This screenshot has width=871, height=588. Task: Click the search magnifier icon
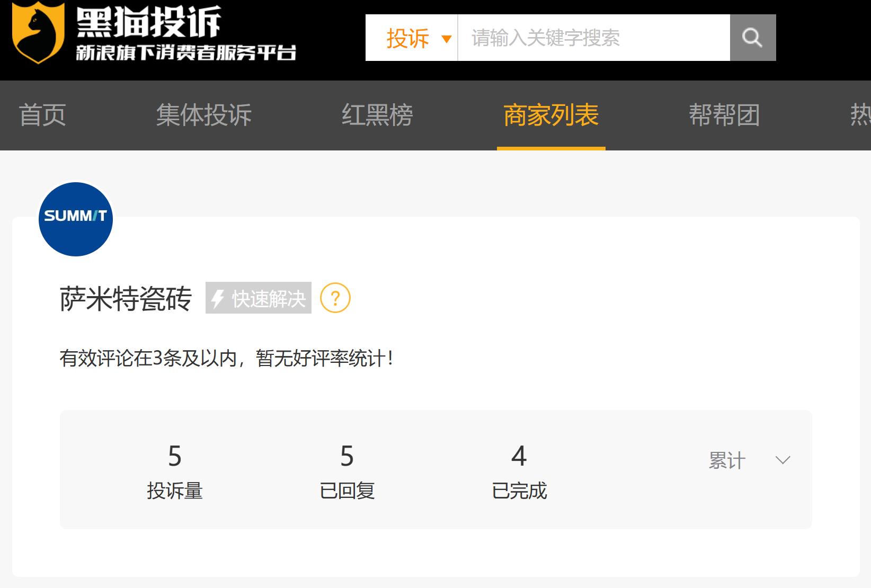[x=752, y=37]
